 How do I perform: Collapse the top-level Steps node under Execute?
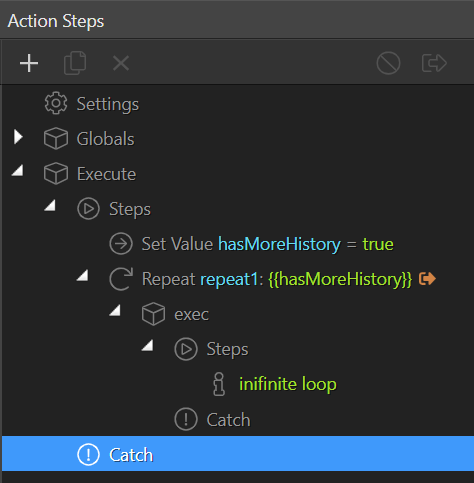pos(50,205)
